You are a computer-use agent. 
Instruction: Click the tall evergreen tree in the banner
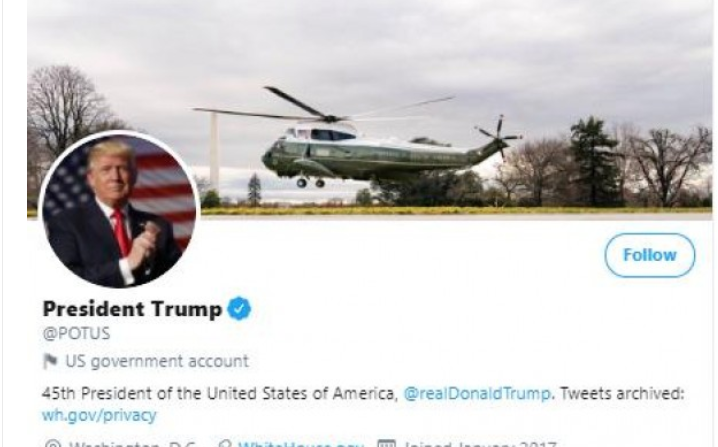click(x=594, y=161)
